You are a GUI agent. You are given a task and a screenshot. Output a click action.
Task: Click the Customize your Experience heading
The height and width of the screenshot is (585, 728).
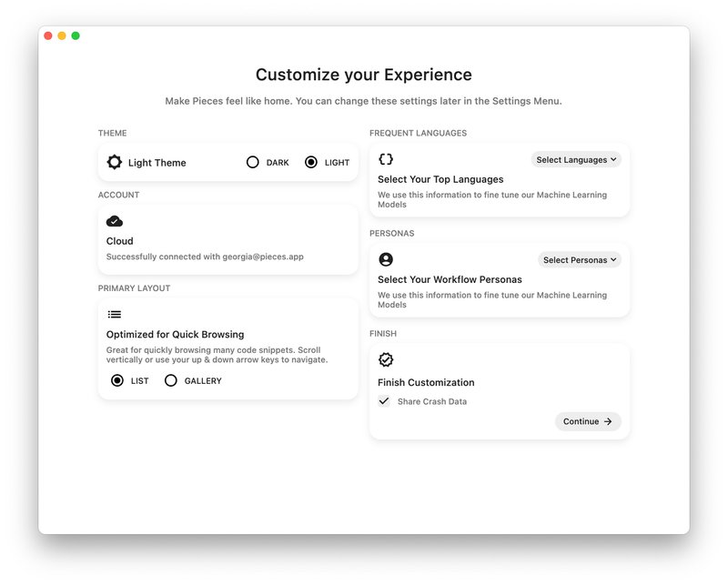click(364, 74)
